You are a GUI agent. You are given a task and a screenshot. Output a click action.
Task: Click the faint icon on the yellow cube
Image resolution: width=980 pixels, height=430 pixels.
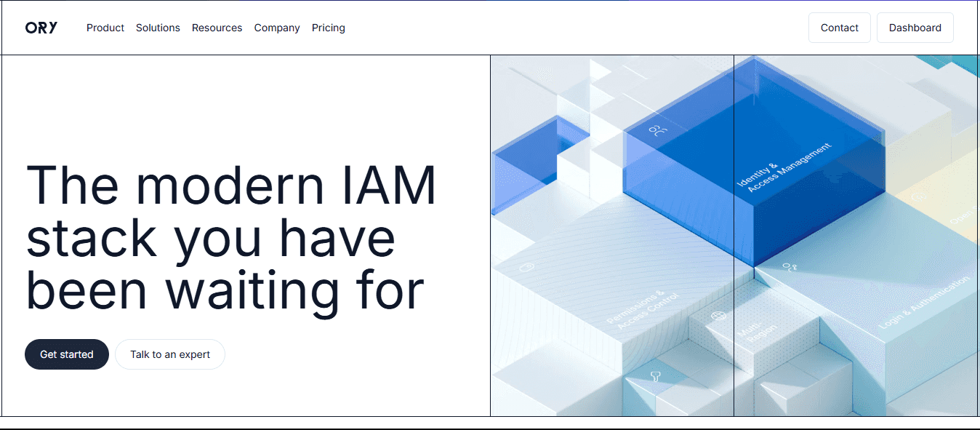pos(919,196)
